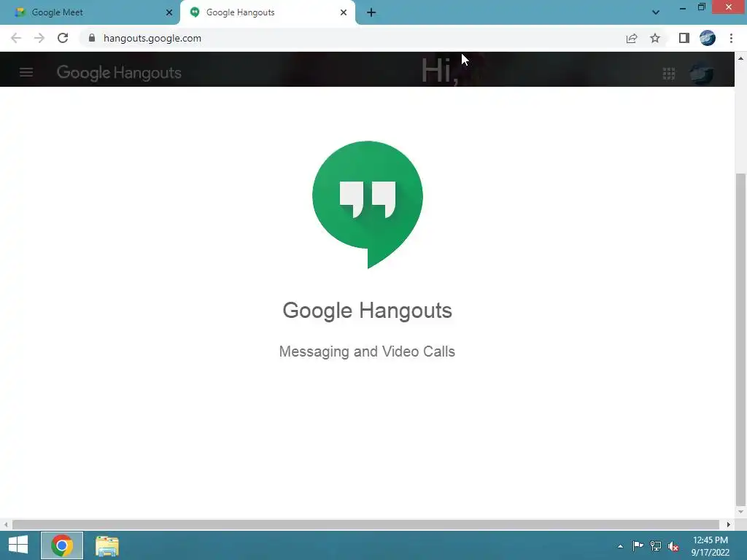Expand the tab search dropdown arrow

coord(656,12)
